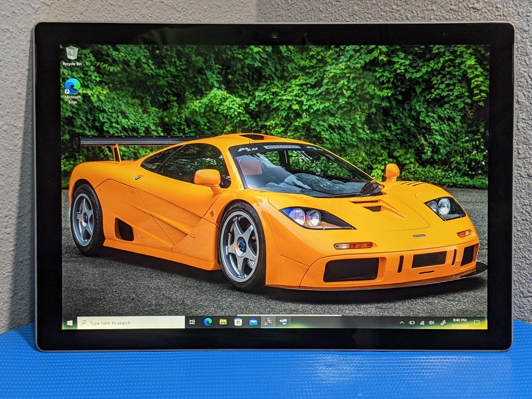This screenshot has width=532, height=399.
Task: Open the volume control in the tray
Action: (432, 323)
